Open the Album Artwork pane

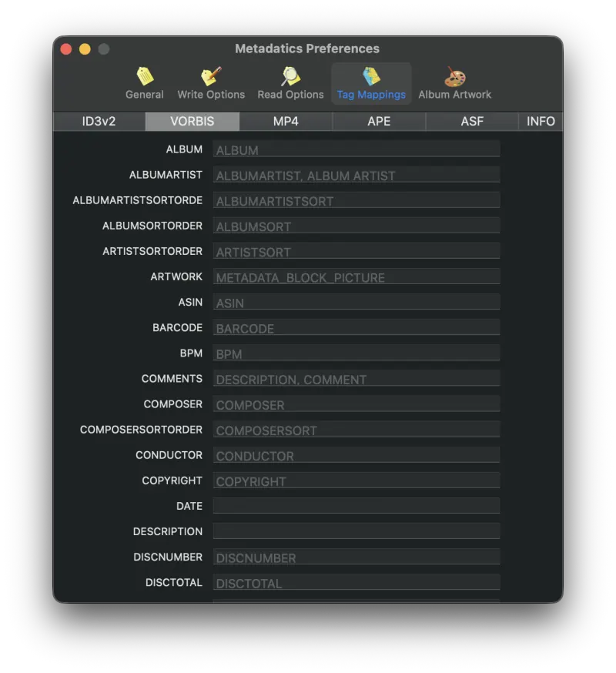(x=454, y=84)
